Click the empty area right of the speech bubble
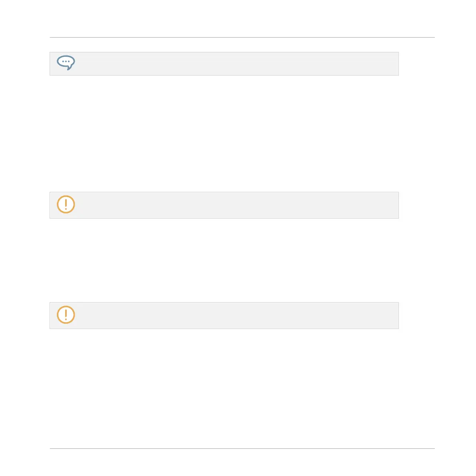Image resolution: width=476 pixels, height=476 pixels. (x=237, y=64)
